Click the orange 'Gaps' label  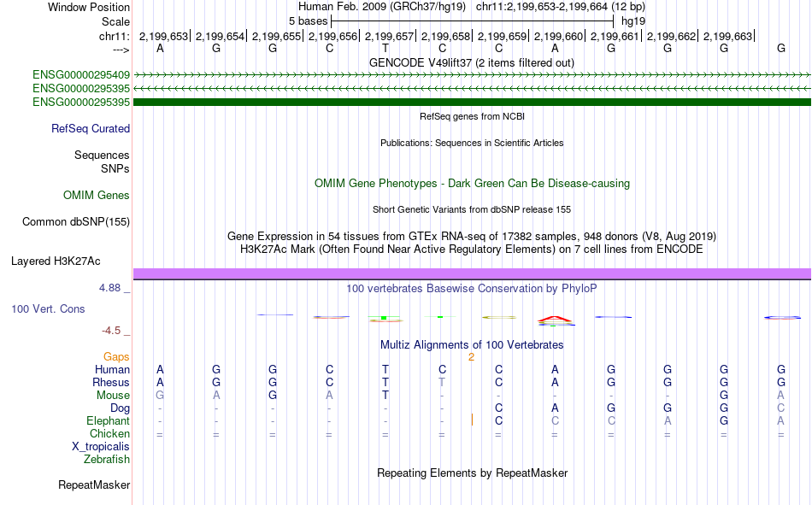(116, 357)
